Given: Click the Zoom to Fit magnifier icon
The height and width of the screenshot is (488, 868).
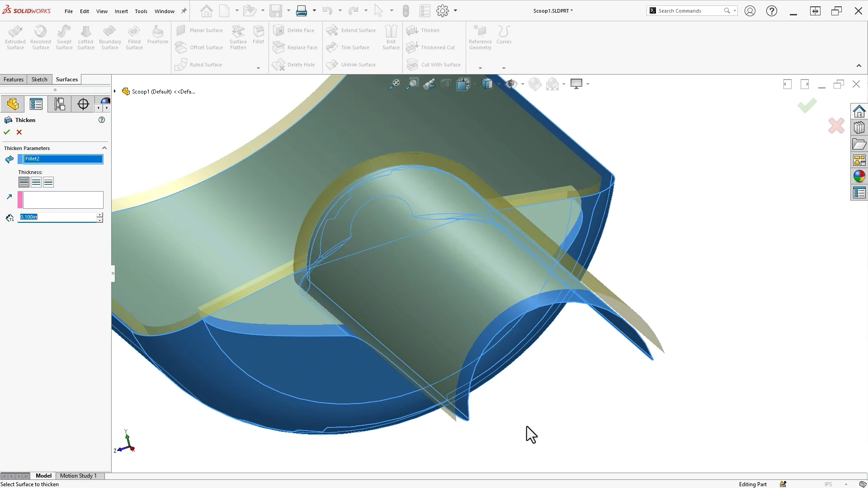Looking at the screenshot, I should coord(394,84).
